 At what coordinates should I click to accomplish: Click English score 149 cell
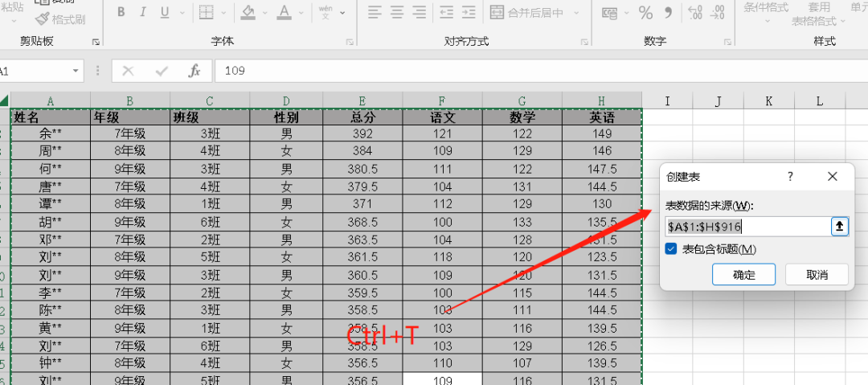(602, 133)
